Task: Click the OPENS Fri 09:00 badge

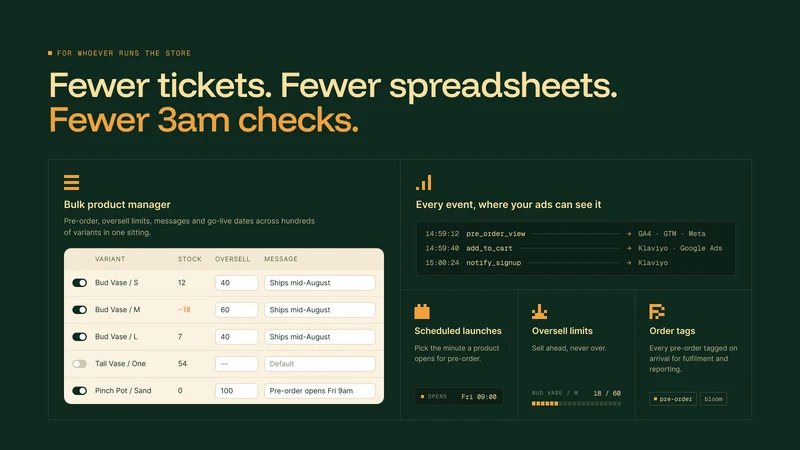Action: [x=459, y=396]
